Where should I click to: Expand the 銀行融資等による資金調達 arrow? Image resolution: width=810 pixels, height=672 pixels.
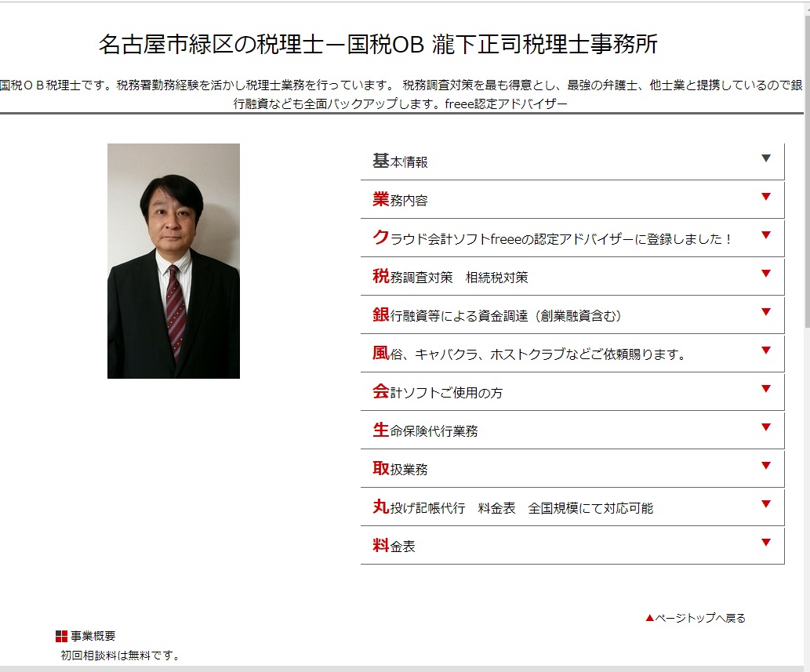pos(766,312)
